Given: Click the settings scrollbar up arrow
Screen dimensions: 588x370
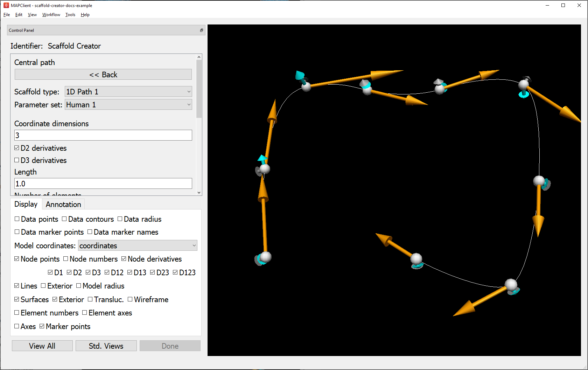Looking at the screenshot, I should (x=199, y=57).
